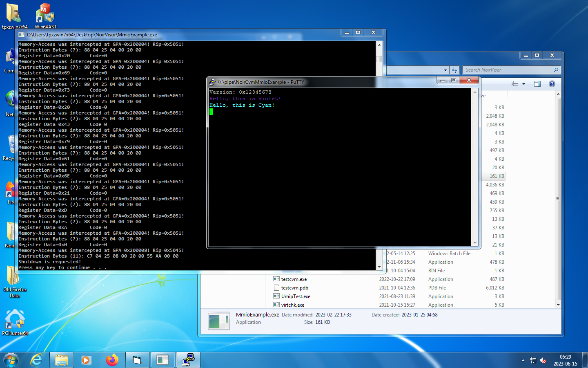Image resolution: width=588 pixels, height=368 pixels.
Task: Select virtchk.exe in Explorer
Action: click(293, 305)
